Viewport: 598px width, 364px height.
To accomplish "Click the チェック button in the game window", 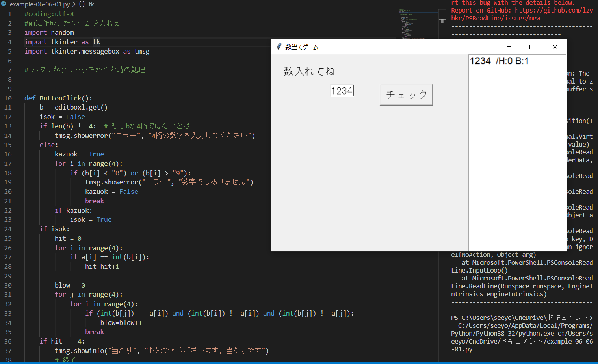I will pos(406,95).
